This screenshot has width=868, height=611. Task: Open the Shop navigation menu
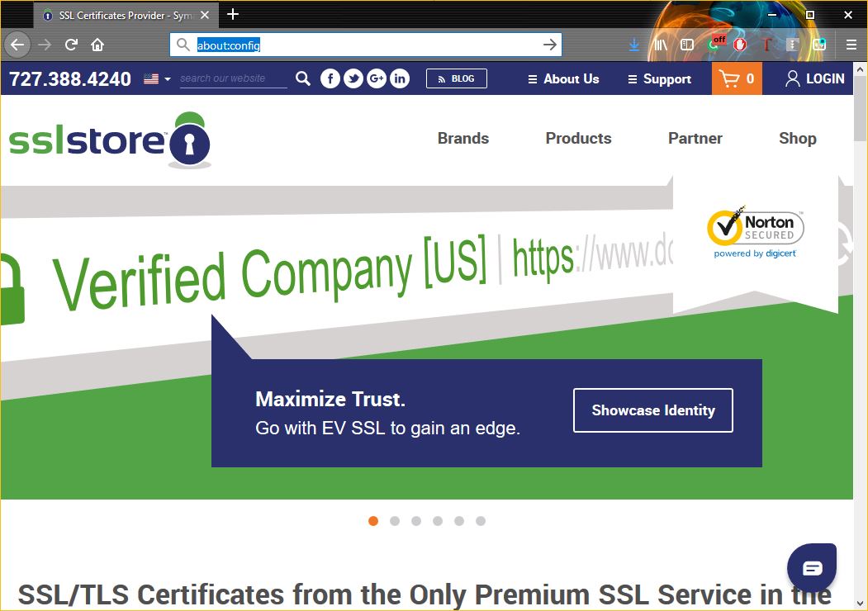[x=798, y=139]
